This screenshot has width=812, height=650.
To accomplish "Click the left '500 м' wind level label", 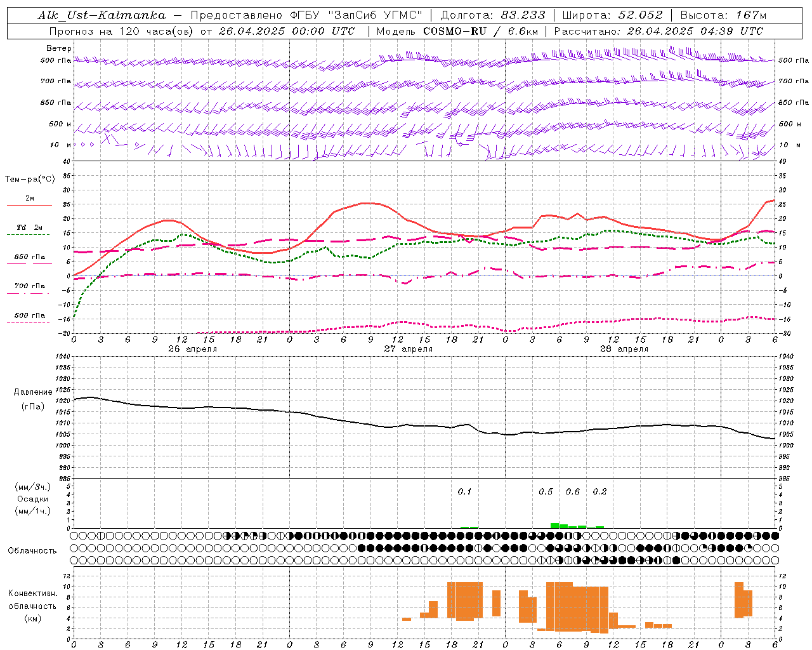I will click(x=60, y=124).
